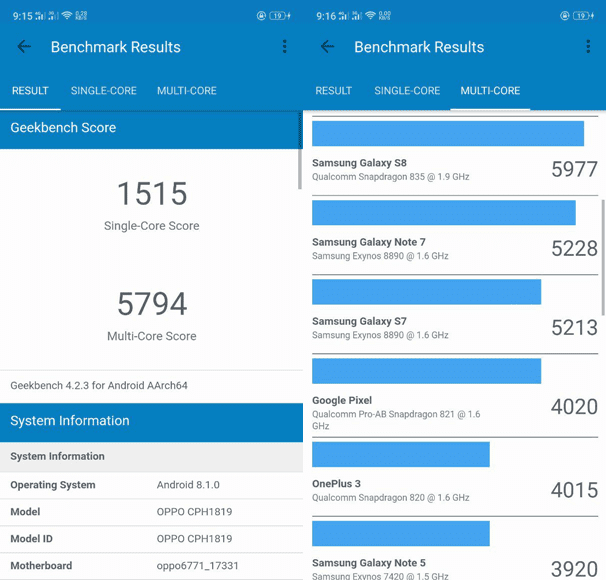Select RESULT tab on left screen
The height and width of the screenshot is (580, 606).
coord(30,91)
